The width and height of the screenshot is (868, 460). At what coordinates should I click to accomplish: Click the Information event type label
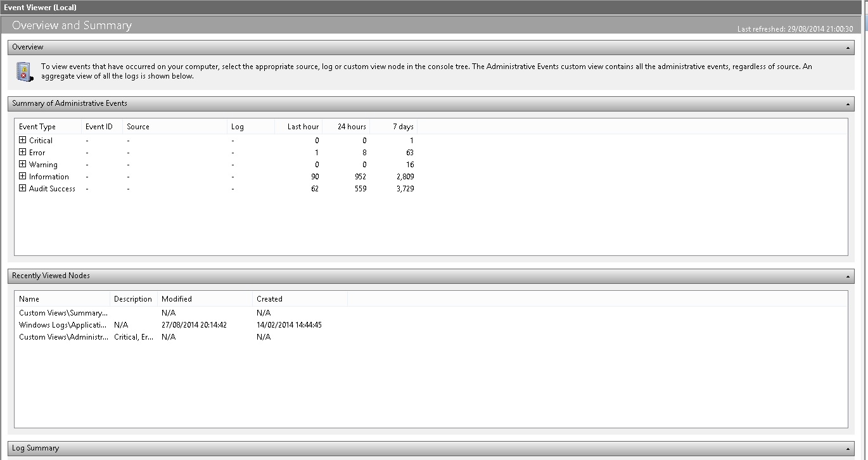pos(49,177)
